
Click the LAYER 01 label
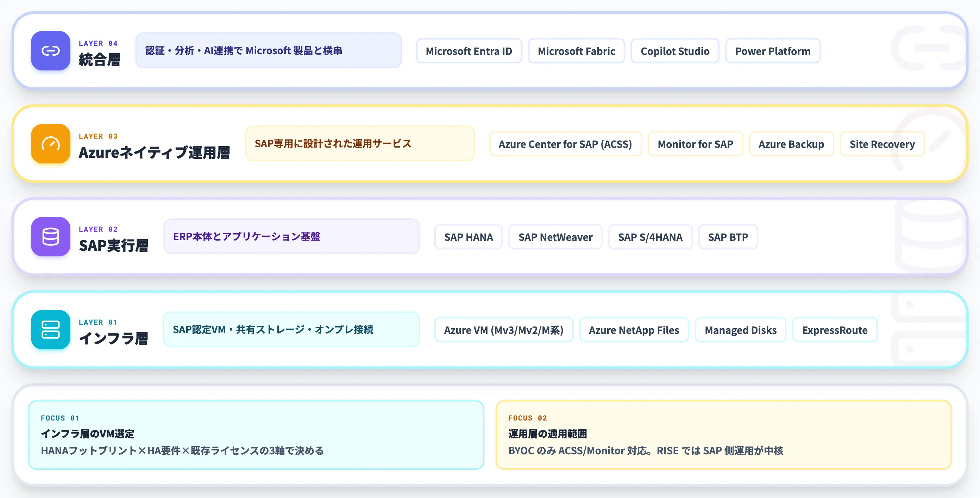click(98, 322)
